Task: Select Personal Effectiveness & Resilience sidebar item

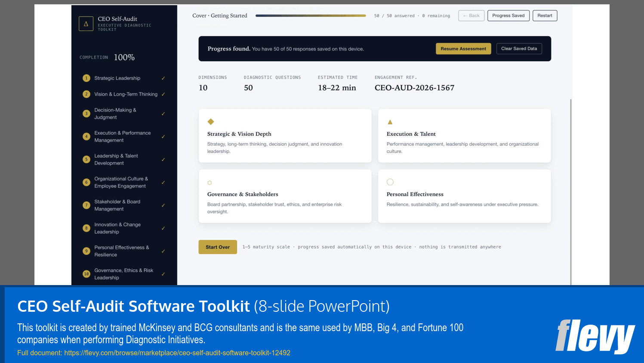Action: (124, 251)
